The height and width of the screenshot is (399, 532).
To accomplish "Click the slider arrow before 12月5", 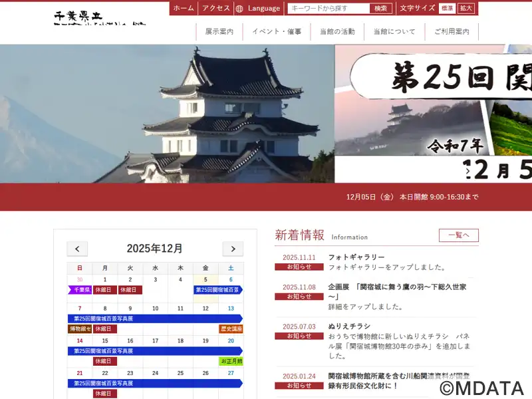I will pyautogui.click(x=468, y=171).
